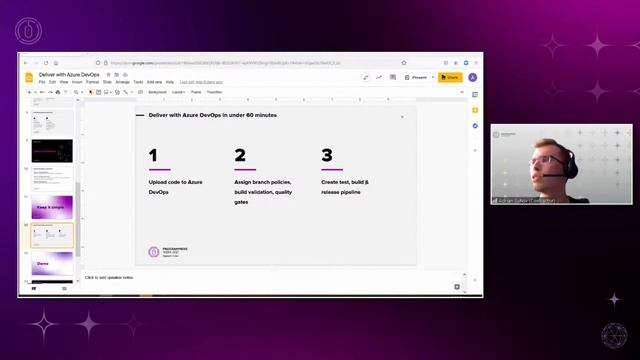Open the Layout dropdown
This screenshot has width=640, height=360.
point(178,92)
